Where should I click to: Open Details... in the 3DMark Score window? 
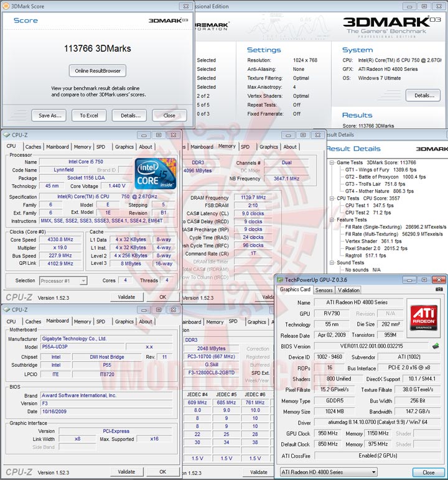[x=130, y=116]
